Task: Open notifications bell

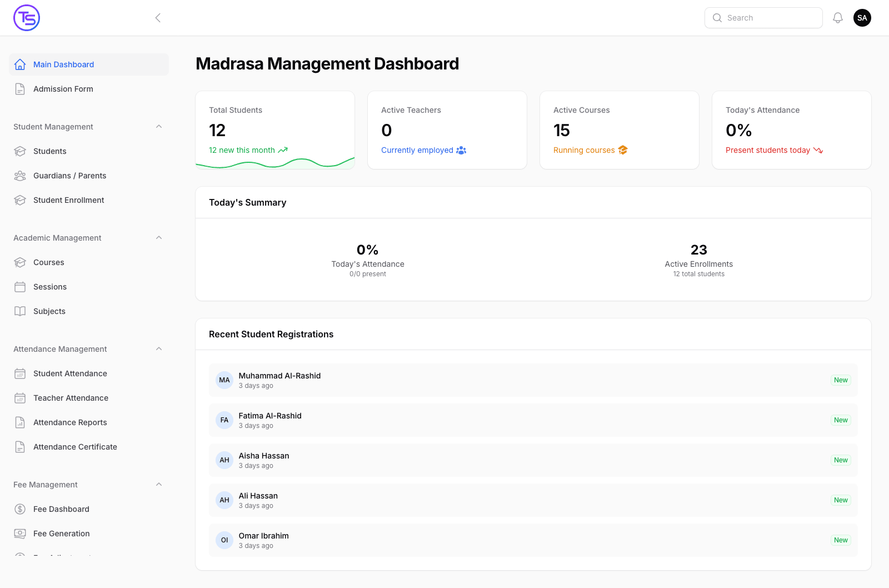Action: pos(838,18)
